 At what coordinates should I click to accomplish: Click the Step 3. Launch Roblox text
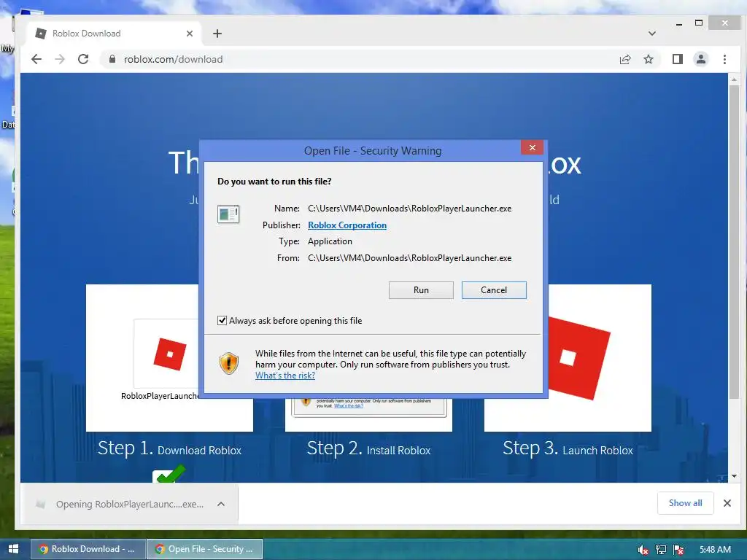pos(568,448)
